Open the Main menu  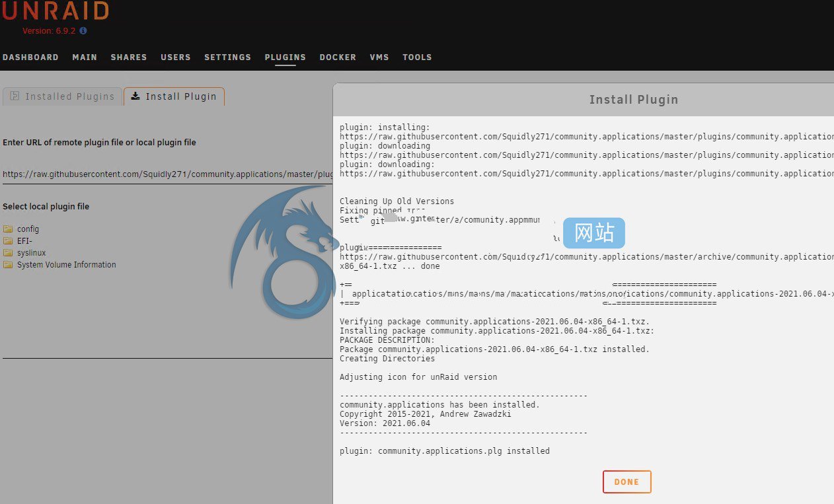pos(85,57)
